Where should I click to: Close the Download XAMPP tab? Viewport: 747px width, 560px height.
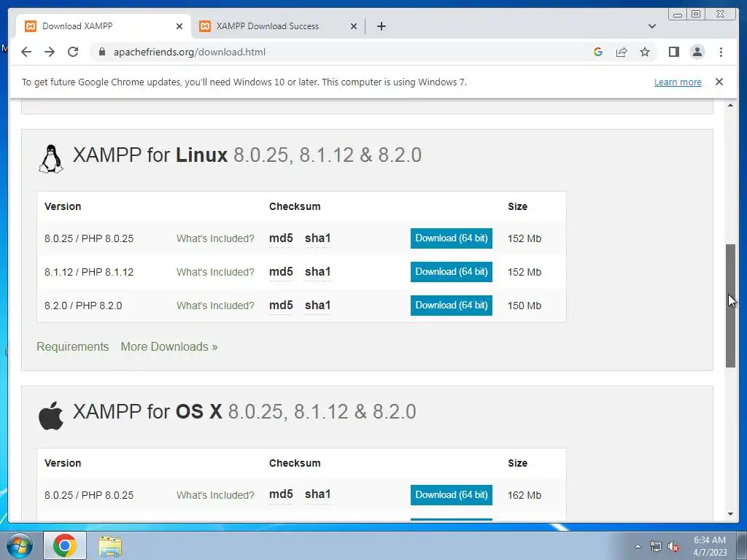pyautogui.click(x=179, y=26)
